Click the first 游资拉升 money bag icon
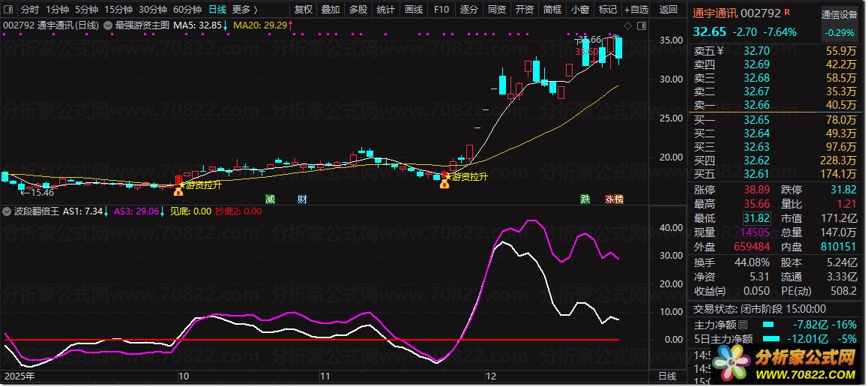This screenshot has width=868, height=387. click(178, 191)
